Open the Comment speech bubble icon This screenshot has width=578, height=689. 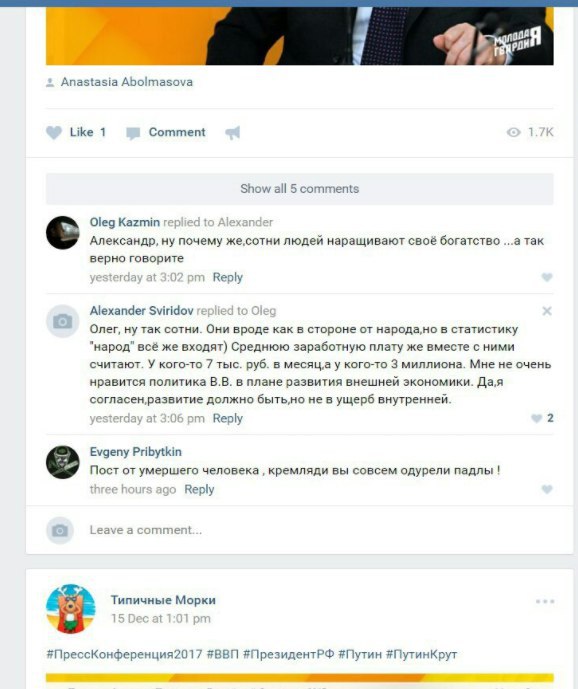(x=133, y=133)
